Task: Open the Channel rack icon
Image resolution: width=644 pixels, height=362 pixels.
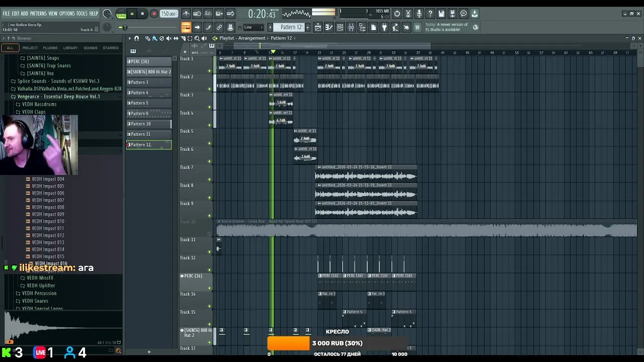Action: 340,27
